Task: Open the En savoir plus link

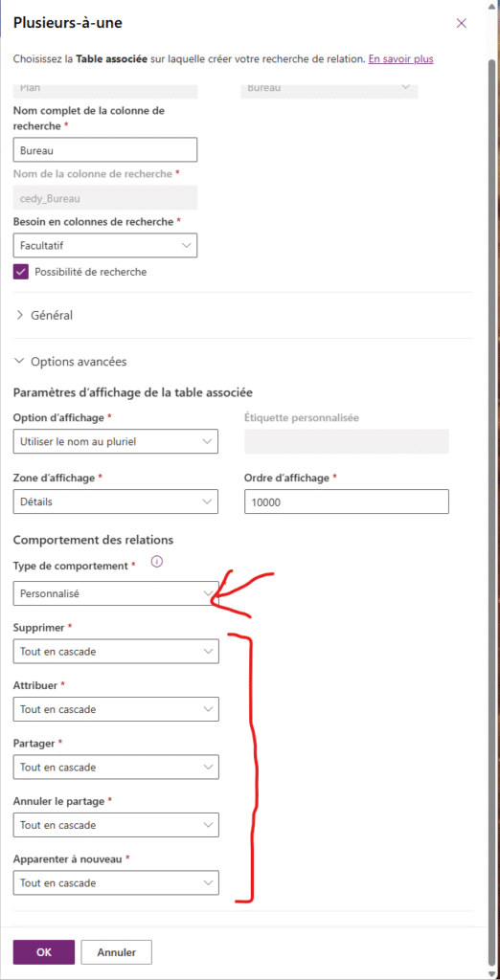Action: coord(401,59)
